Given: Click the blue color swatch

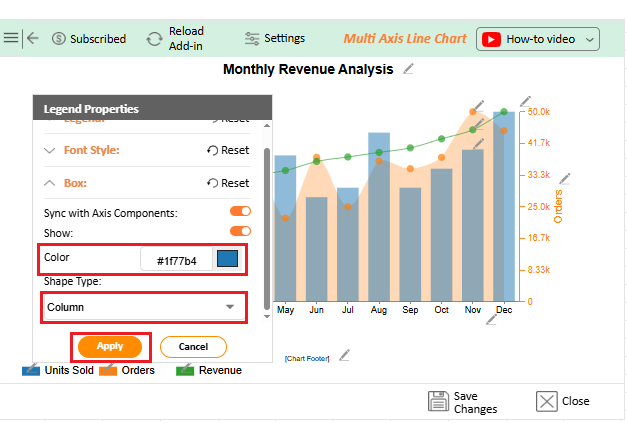Looking at the screenshot, I should (227, 259).
